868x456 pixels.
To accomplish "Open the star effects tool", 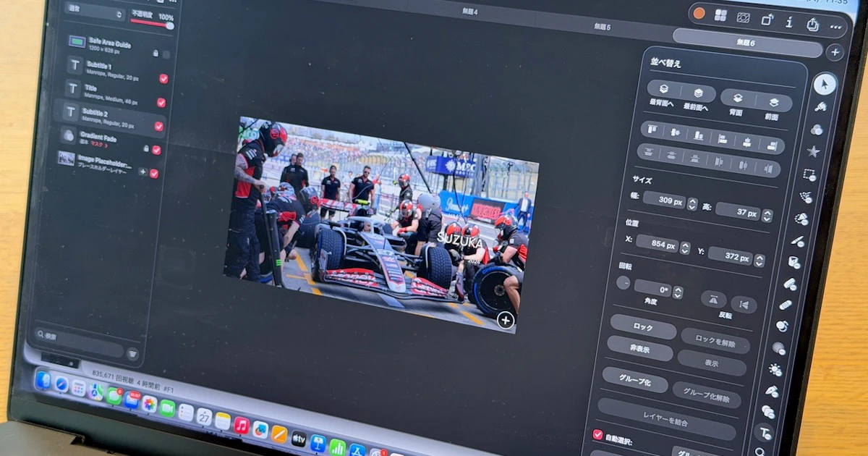I will (x=813, y=151).
